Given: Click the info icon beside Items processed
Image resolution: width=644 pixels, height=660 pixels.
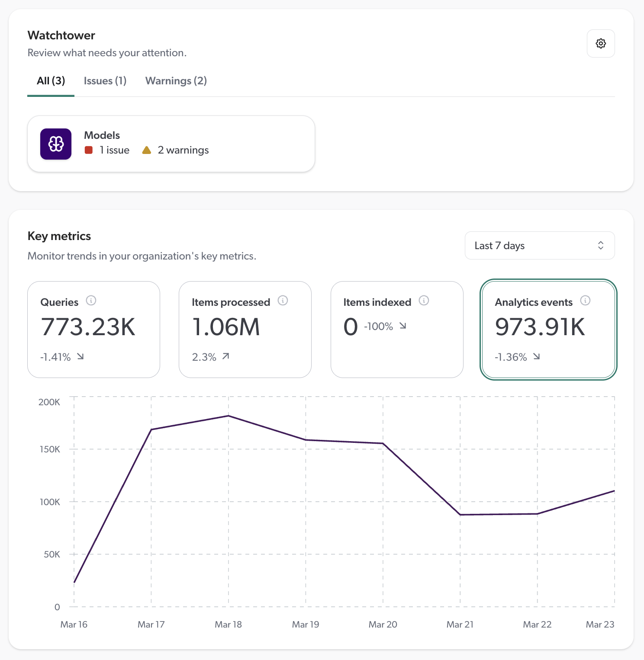Looking at the screenshot, I should click(283, 301).
